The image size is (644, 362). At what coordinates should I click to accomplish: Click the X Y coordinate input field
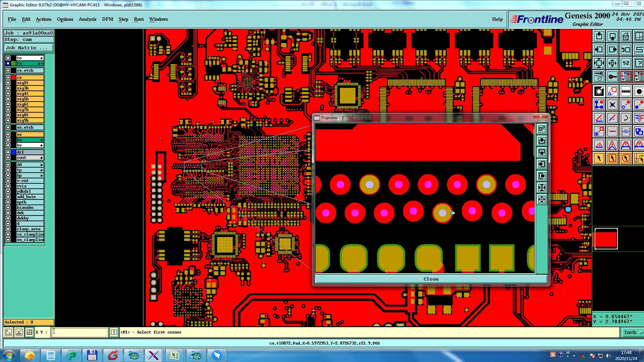(80, 332)
